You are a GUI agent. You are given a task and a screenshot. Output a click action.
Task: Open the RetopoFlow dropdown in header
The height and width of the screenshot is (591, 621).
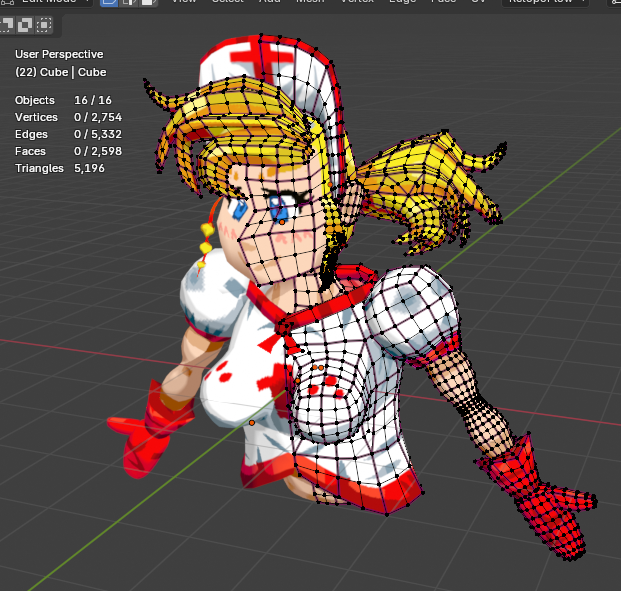(546, 2)
